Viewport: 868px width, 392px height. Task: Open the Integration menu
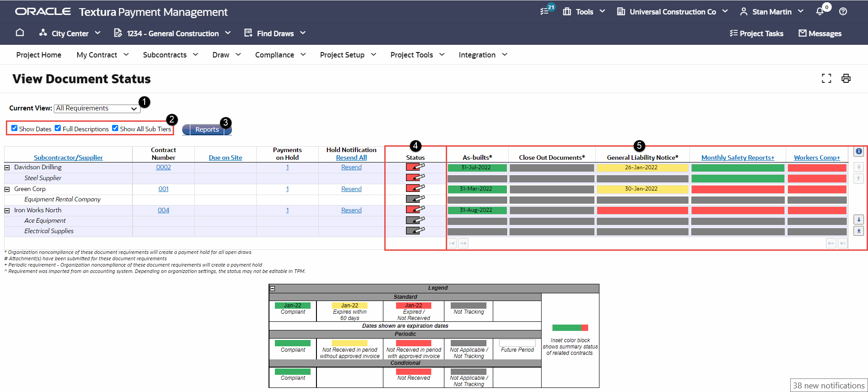483,55
